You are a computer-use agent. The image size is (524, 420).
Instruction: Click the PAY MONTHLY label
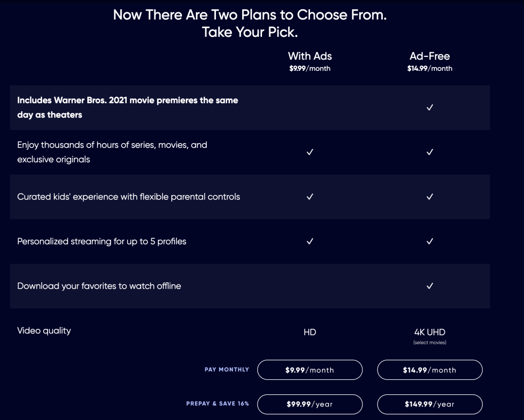tap(227, 370)
